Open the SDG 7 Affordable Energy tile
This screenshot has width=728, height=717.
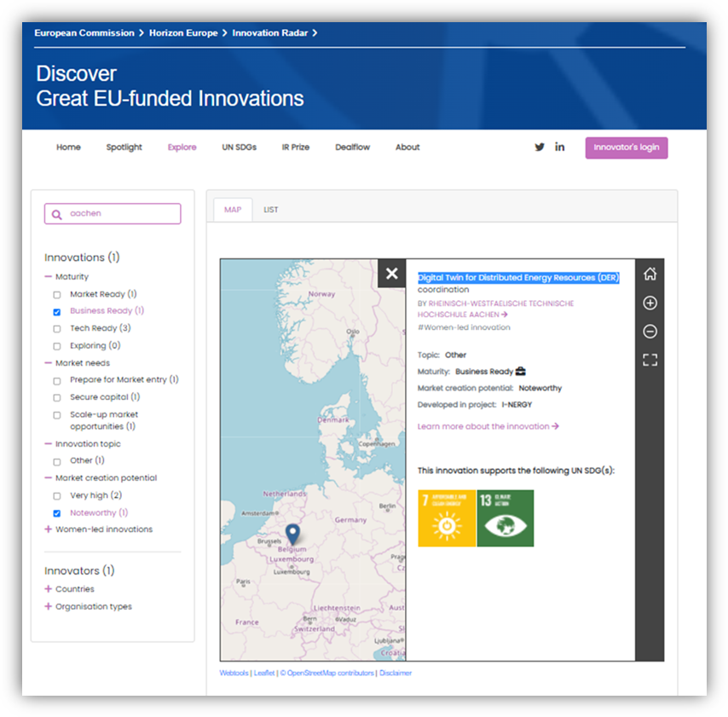447,518
